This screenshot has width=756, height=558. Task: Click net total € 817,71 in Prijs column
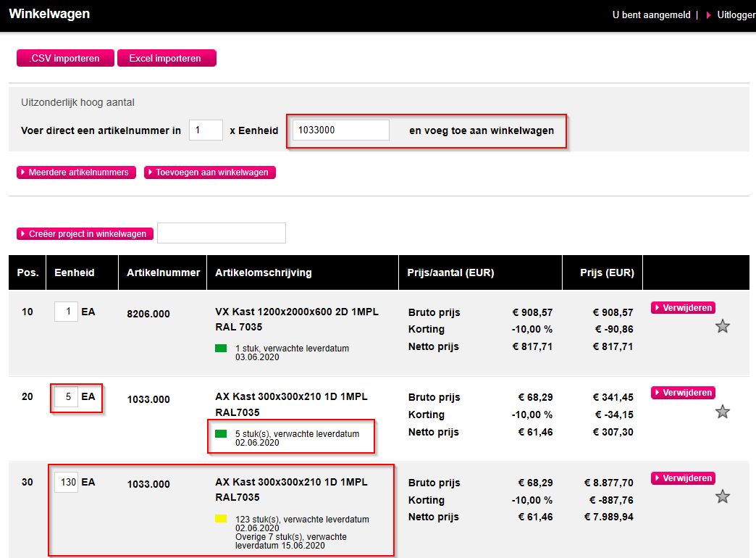pos(613,346)
